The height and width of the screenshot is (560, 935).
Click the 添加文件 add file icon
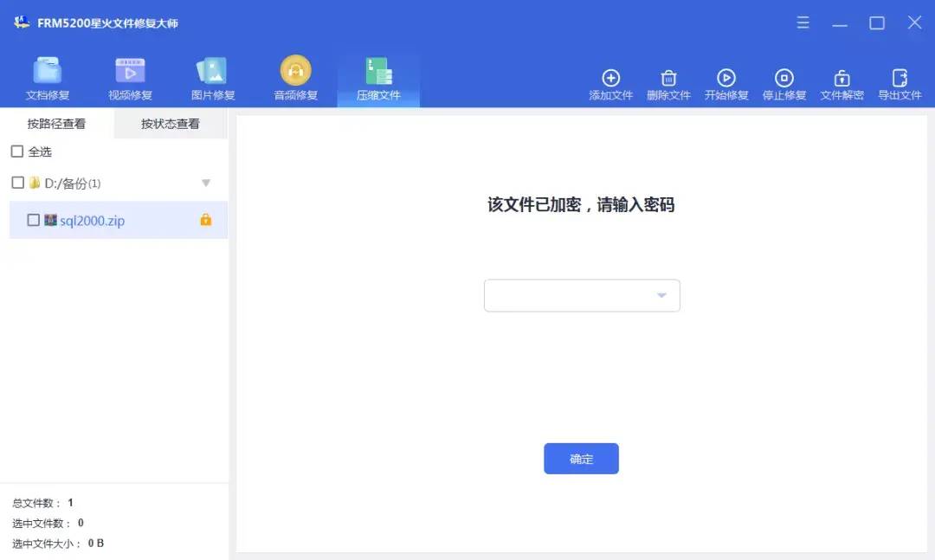(x=610, y=78)
